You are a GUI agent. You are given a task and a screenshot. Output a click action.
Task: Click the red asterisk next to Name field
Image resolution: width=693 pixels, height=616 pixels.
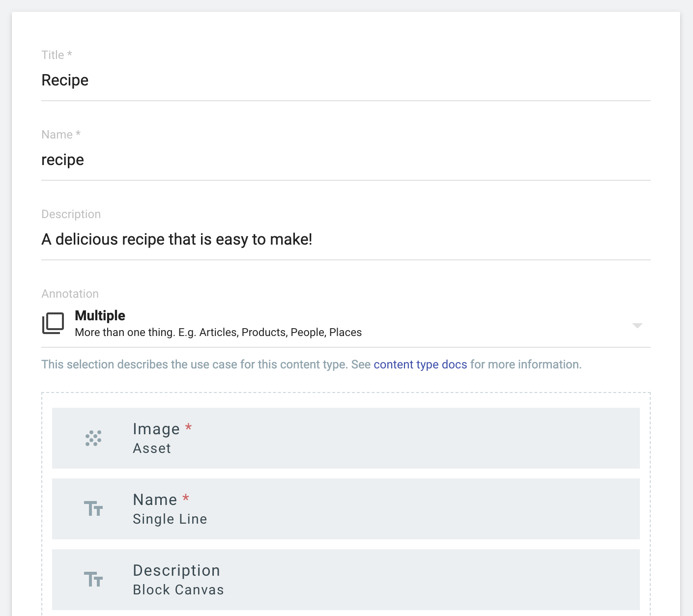coord(186,498)
